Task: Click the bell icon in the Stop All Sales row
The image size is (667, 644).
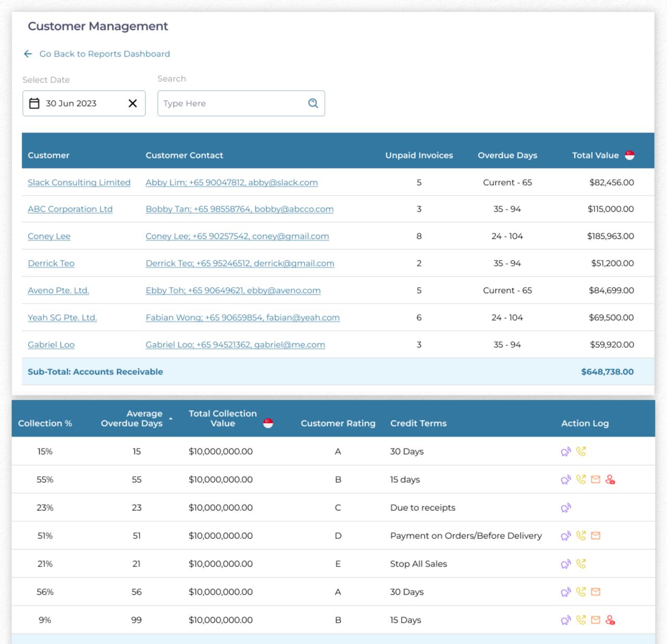Action: (x=566, y=564)
